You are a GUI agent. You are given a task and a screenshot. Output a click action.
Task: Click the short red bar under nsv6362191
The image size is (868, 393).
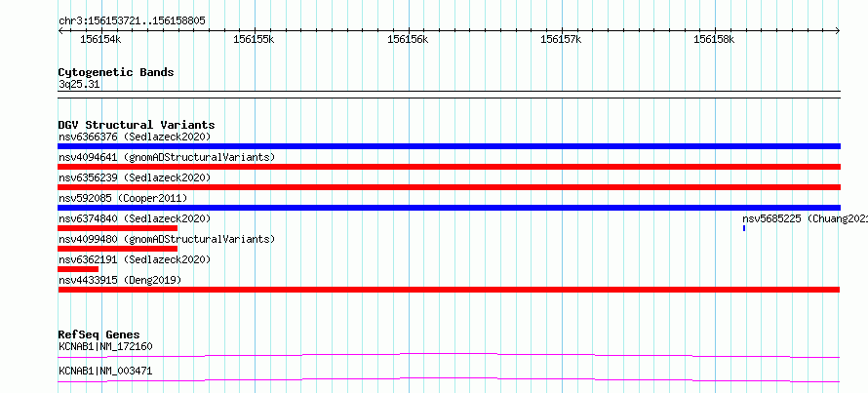click(x=78, y=269)
